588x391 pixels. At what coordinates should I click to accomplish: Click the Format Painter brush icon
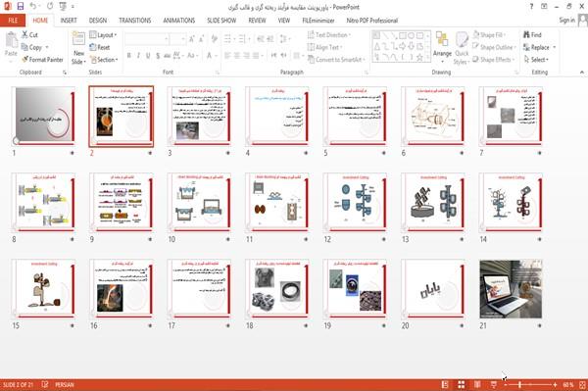(x=24, y=59)
